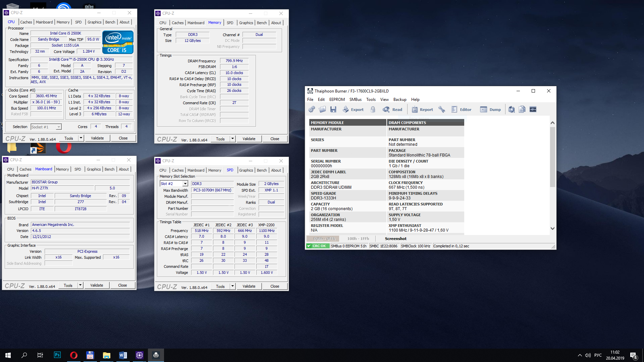
Task: Click the magnifier search icon after Dump
Action: pos(512,109)
